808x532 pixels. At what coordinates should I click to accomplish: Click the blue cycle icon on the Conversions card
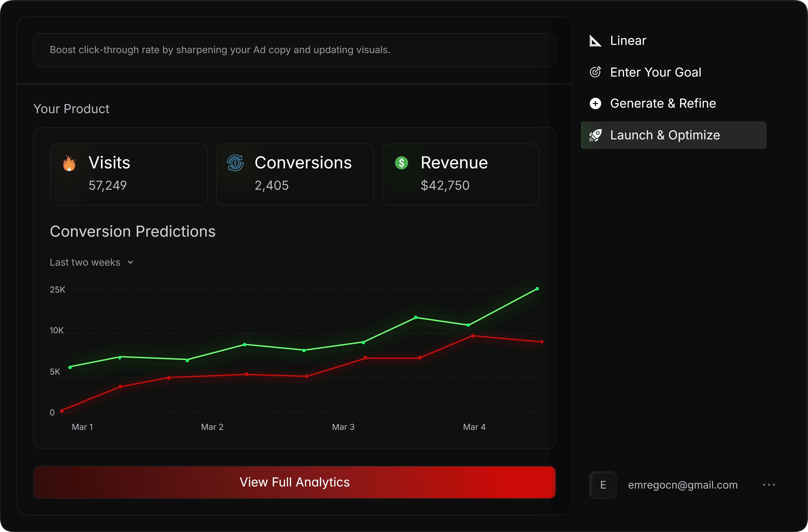[235, 163]
